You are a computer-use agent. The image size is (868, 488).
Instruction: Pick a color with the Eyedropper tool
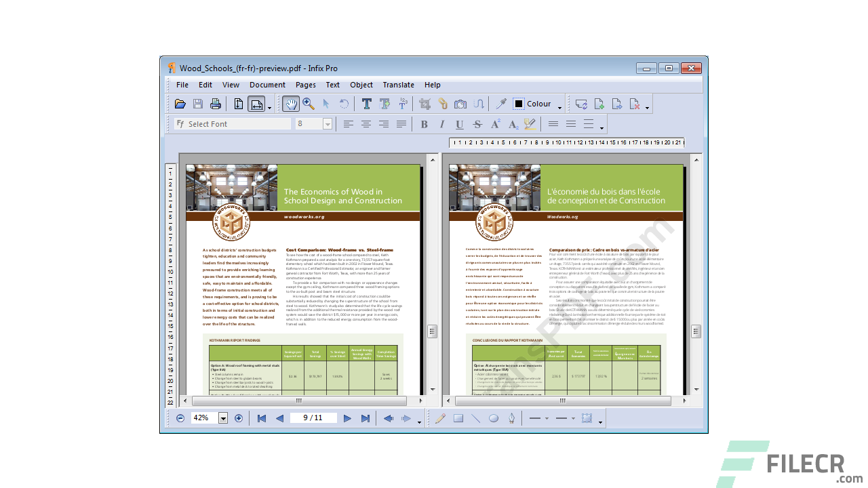click(500, 103)
